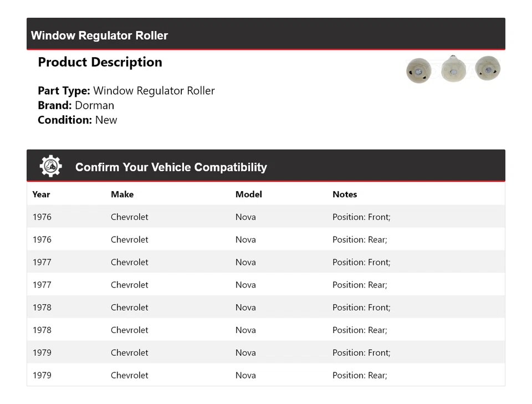Select the Notes column header
Viewport: 532px width, 404px height.
click(x=345, y=195)
